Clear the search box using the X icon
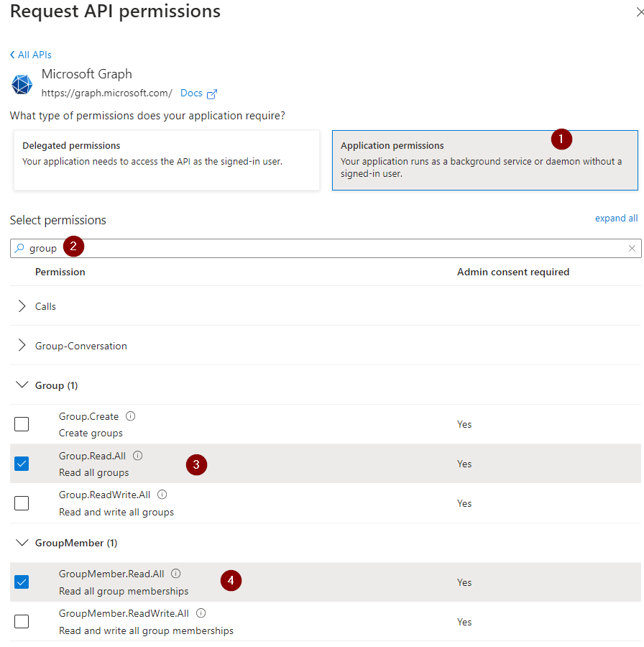Screen dimensions: 644x647 coord(632,248)
